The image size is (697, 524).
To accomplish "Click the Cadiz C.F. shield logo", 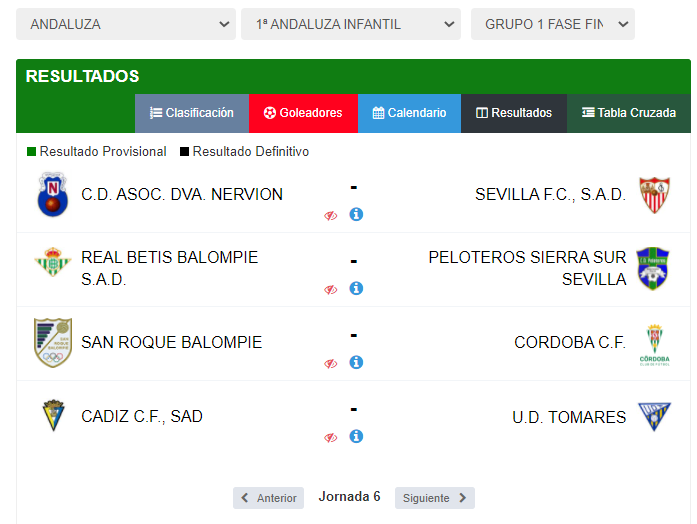I will [53, 416].
